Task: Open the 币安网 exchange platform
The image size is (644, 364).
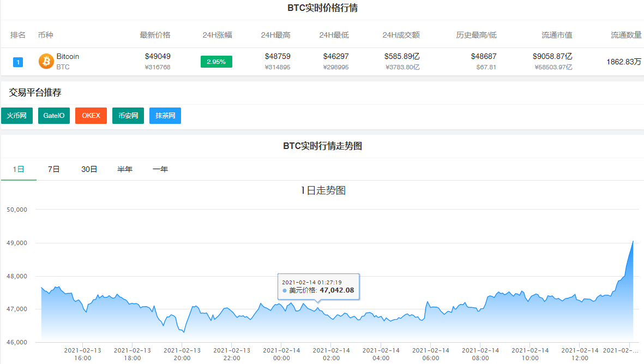Action: (128, 115)
